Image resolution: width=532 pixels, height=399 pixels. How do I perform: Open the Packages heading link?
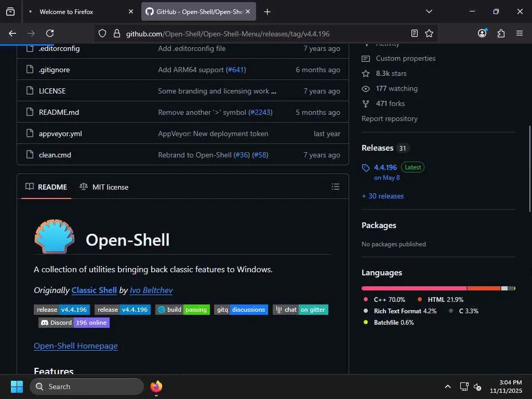point(379,225)
